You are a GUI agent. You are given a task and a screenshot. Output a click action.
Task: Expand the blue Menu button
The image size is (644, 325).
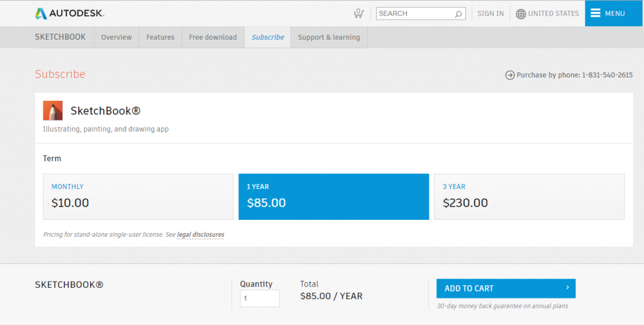coord(614,13)
